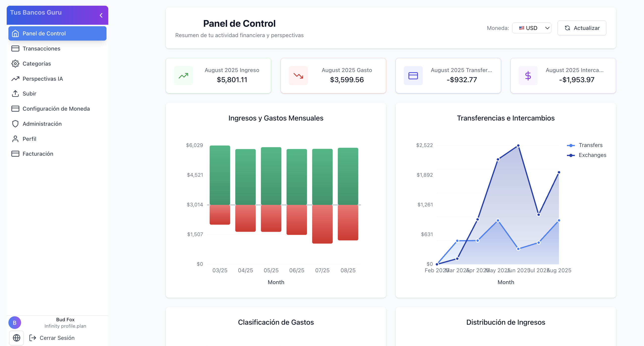
Task: Select the Transacciones sidebar icon
Action: pyautogui.click(x=15, y=49)
